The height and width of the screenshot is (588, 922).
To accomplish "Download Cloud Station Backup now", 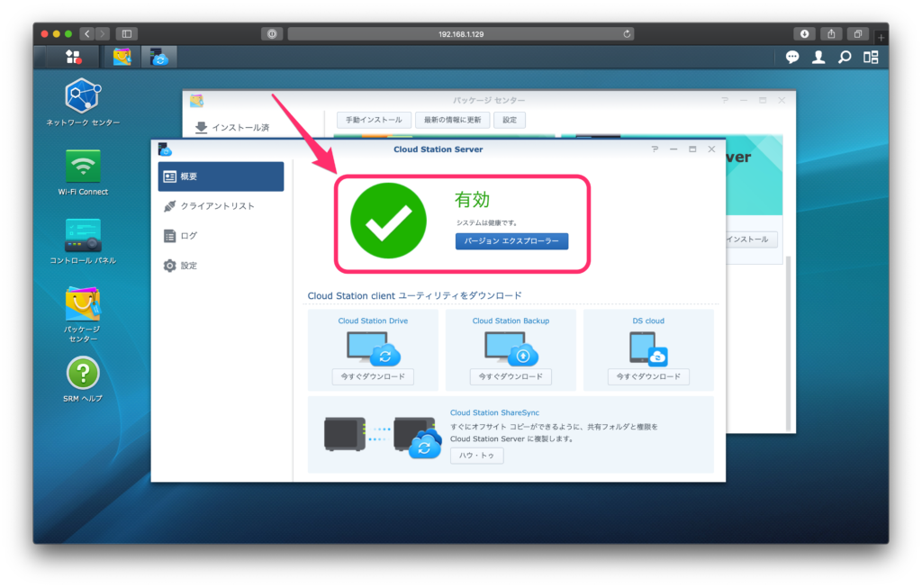I will coord(511,376).
